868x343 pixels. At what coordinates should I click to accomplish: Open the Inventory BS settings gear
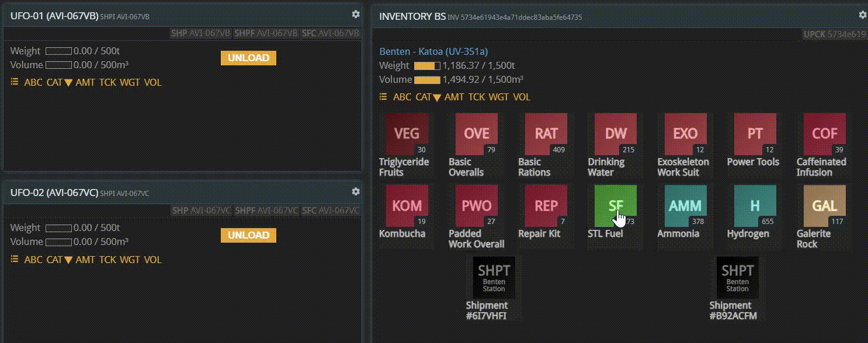coord(862,15)
